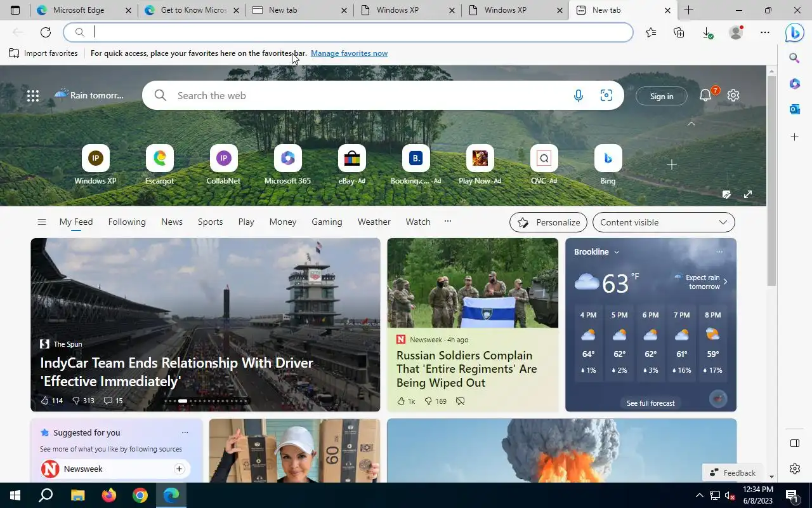Viewport: 812px width, 508px height.
Task: Open sidebar customize settings gear
Action: coord(795,469)
